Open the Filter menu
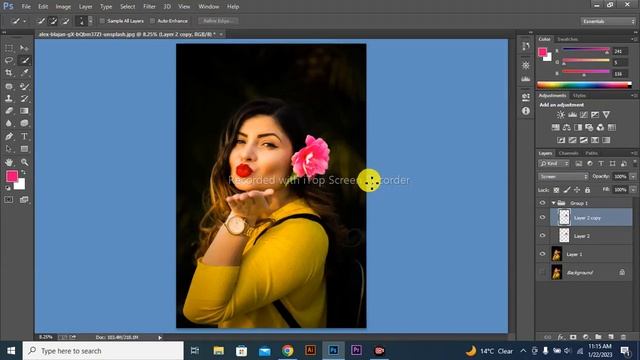Viewport: 640px width, 360px height. click(149, 7)
